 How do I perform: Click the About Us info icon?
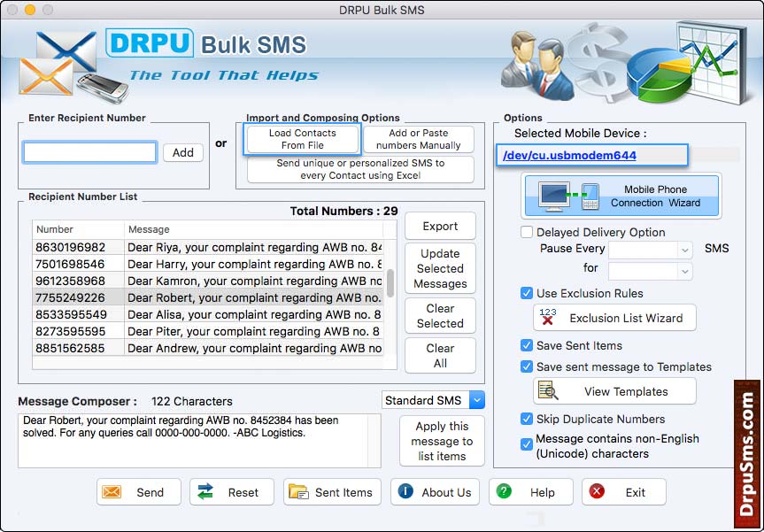pos(405,491)
